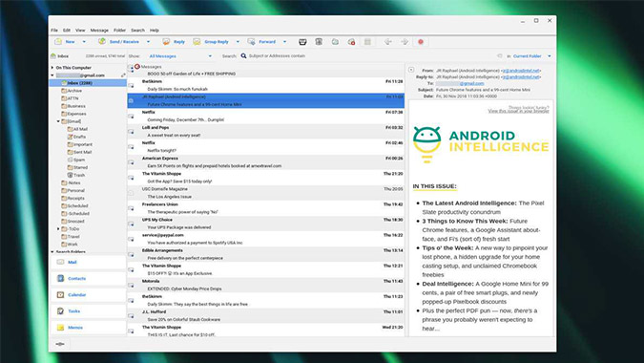Select the Inbox (2288) folder
The width and height of the screenshot is (644, 363).
pyautogui.click(x=88, y=83)
